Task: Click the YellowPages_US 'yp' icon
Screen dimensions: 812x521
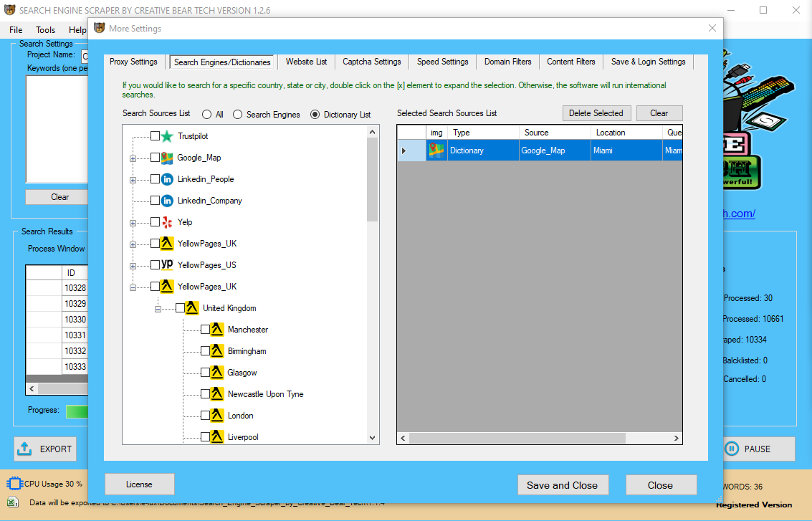Action: click(167, 264)
